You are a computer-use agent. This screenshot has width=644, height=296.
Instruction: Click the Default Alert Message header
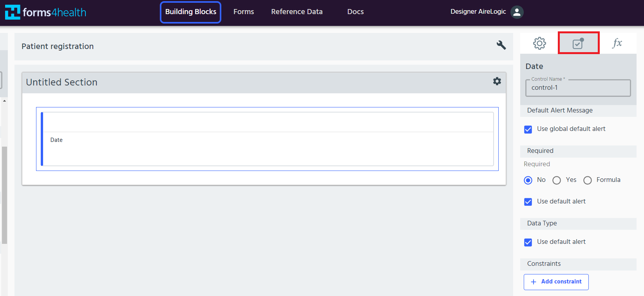pyautogui.click(x=578, y=111)
